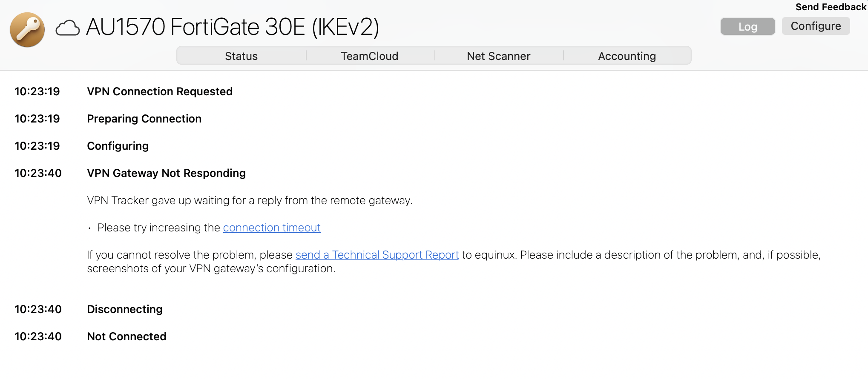
Task: Click the AU1570 FortiGate 30E connection title
Action: 233,27
